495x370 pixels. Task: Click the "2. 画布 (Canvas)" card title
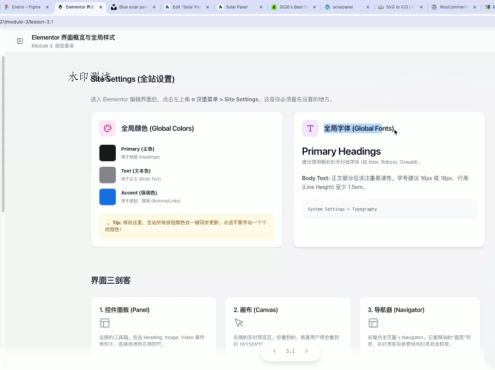click(256, 310)
